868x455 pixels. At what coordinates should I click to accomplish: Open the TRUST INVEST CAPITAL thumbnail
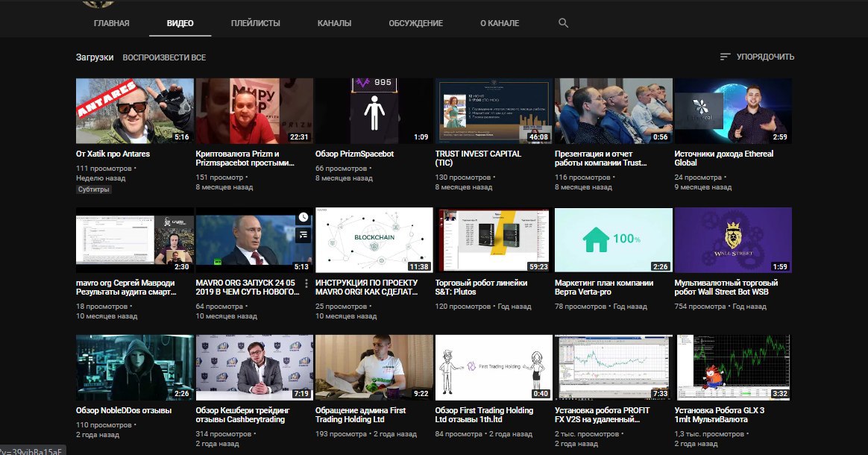(494, 110)
